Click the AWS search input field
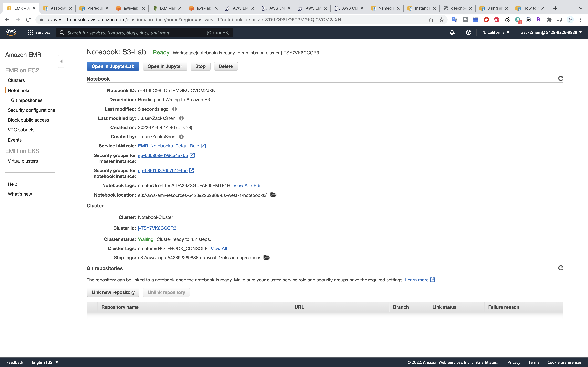The width and height of the screenshot is (588, 367). [x=136, y=33]
